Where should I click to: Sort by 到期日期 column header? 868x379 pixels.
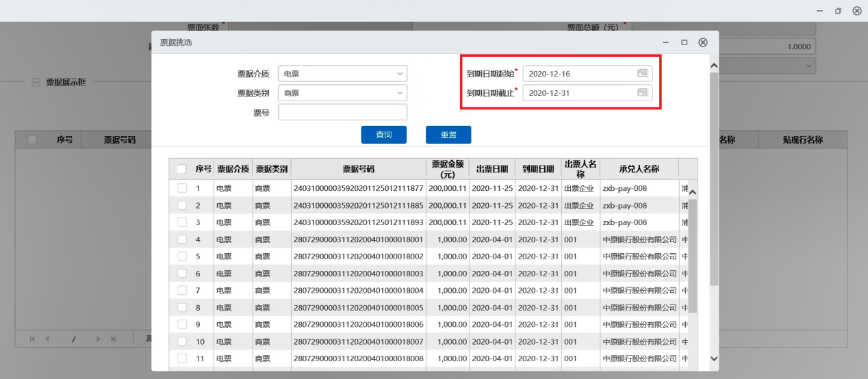click(538, 169)
